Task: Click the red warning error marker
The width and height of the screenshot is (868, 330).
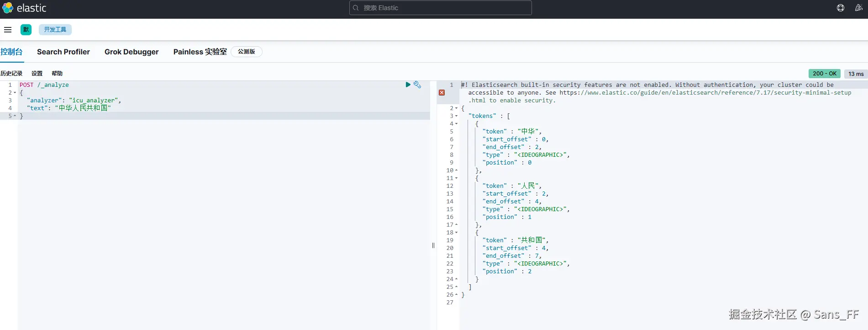Action: 442,92
